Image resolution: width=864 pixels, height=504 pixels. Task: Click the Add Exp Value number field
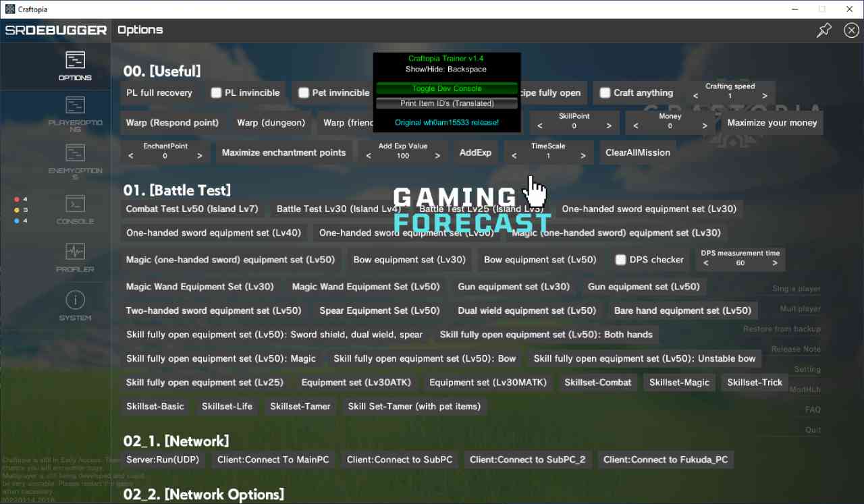click(403, 156)
